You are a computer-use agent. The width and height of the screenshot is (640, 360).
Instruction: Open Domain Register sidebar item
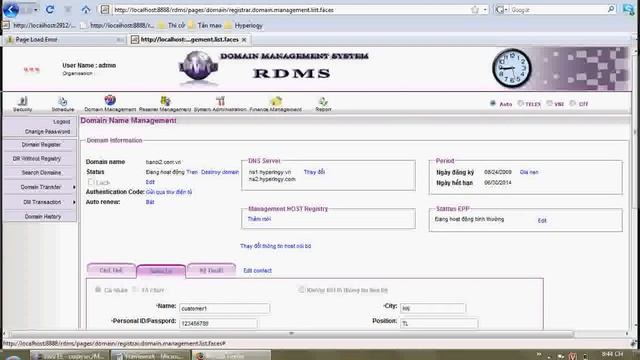tap(41, 144)
